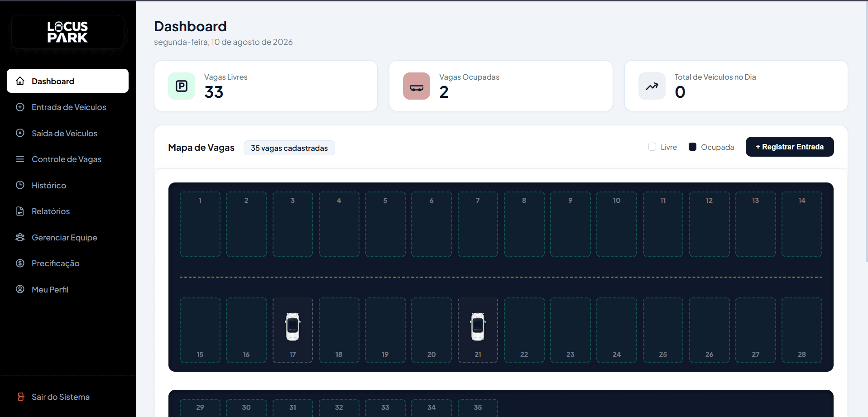The height and width of the screenshot is (417, 868).
Task: Select free parking spot 7
Action: 478,224
